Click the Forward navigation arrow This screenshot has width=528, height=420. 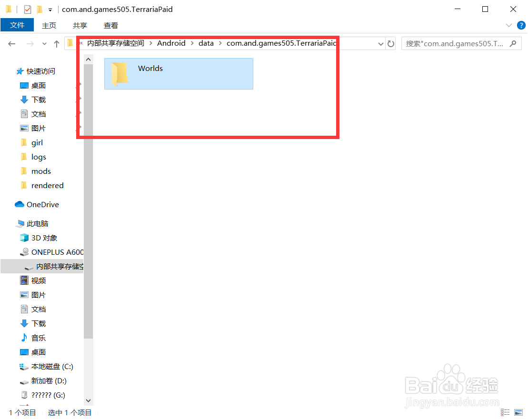[30, 44]
